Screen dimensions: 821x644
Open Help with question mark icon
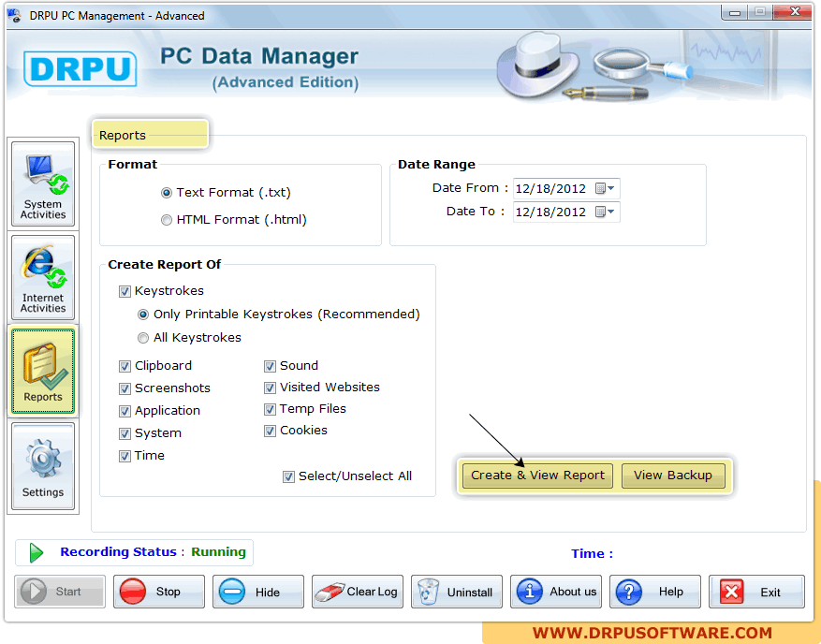655,592
